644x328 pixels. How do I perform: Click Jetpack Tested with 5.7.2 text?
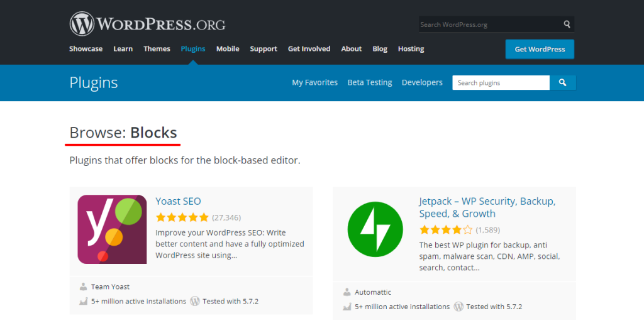coord(494,307)
